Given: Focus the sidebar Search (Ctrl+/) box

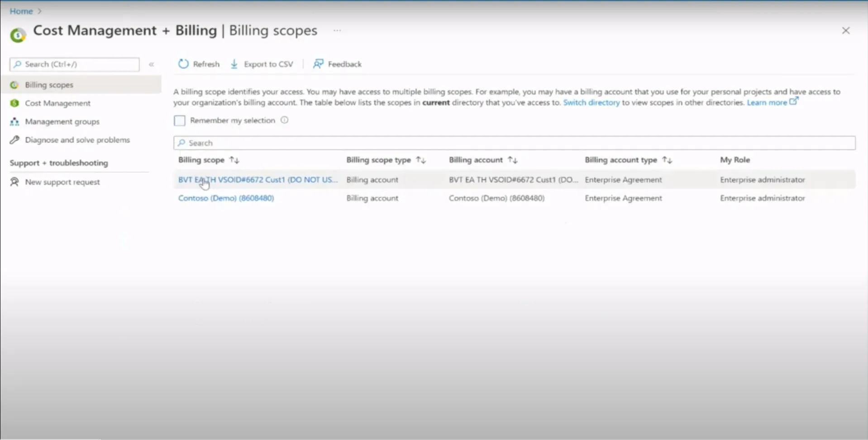Looking at the screenshot, I should tap(75, 64).
